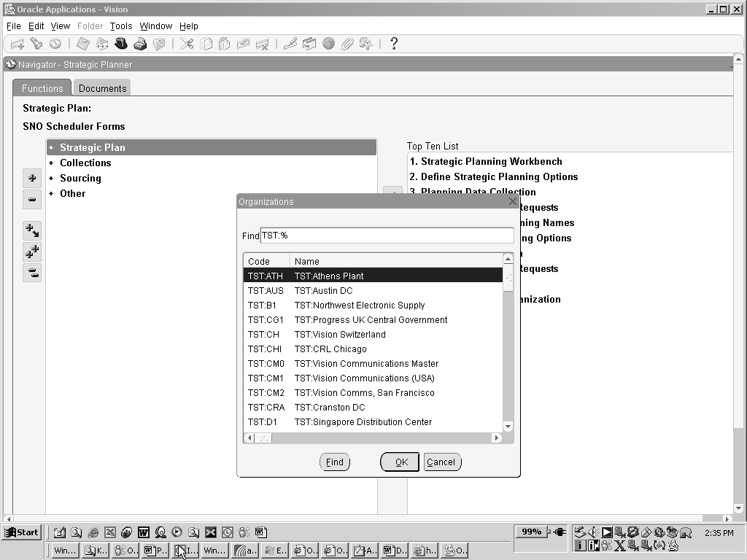747x560 pixels.
Task: Click the Window Help question mark icon
Action: point(393,44)
